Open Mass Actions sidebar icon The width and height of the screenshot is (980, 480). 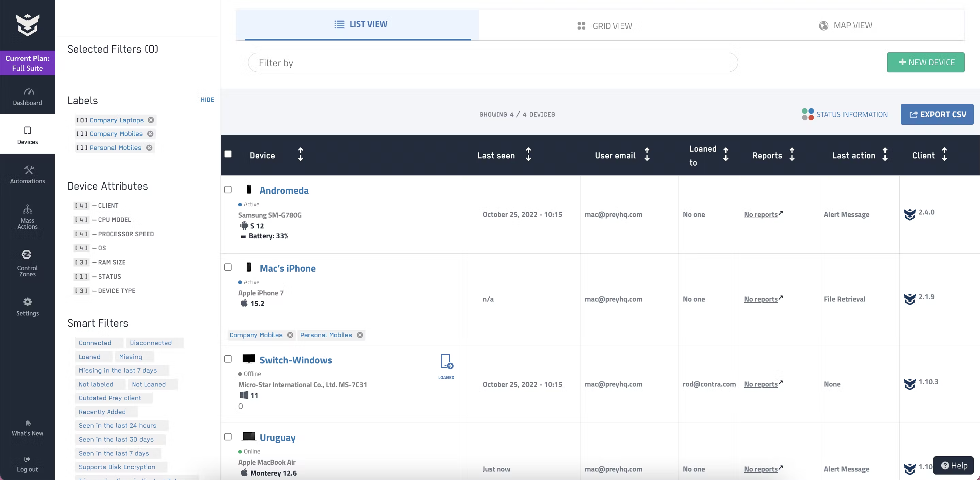click(27, 209)
